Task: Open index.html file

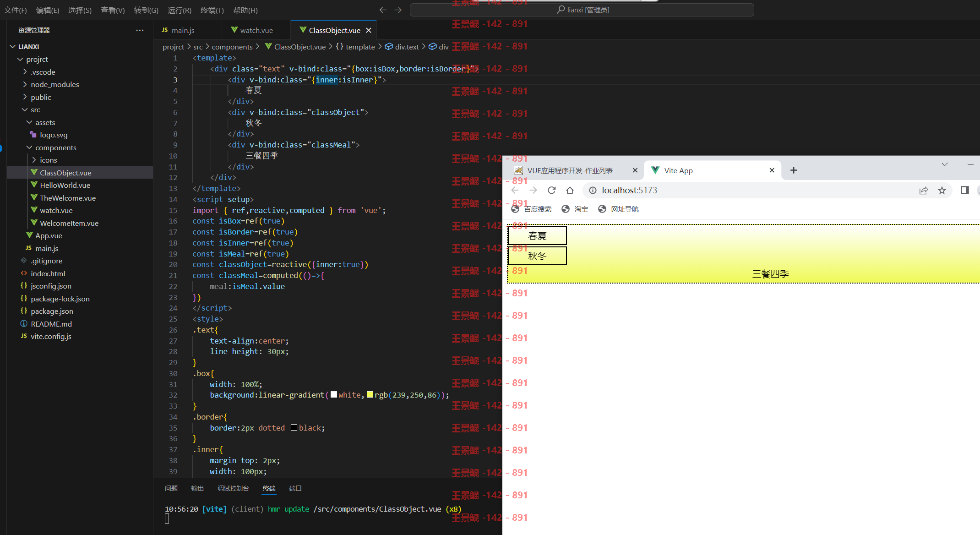Action: pos(48,273)
